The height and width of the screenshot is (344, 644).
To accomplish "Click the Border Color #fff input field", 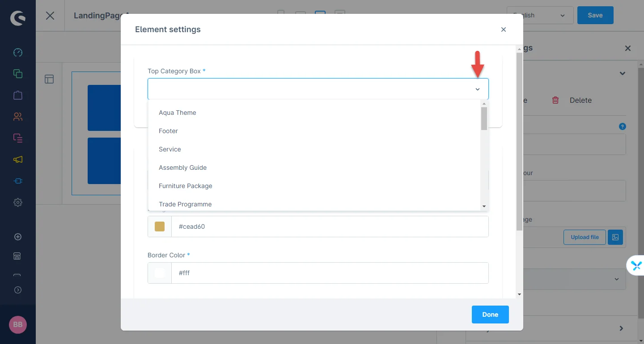I will click(x=330, y=273).
